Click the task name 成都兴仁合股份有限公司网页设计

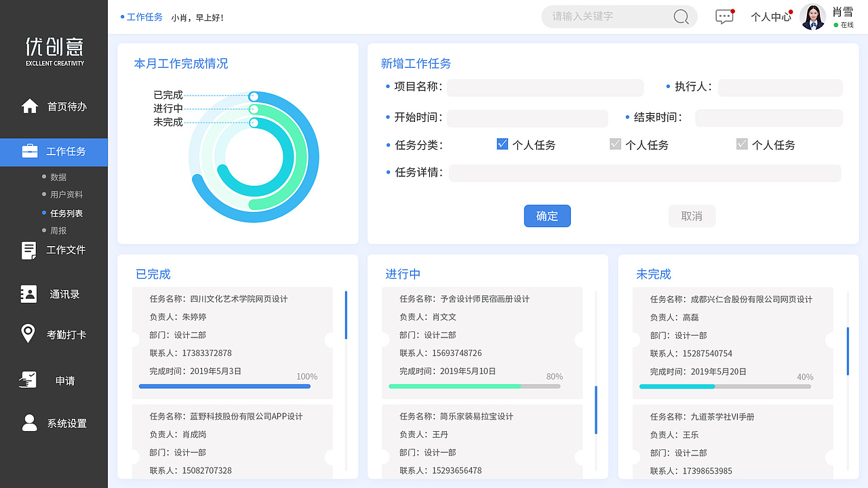point(751,299)
